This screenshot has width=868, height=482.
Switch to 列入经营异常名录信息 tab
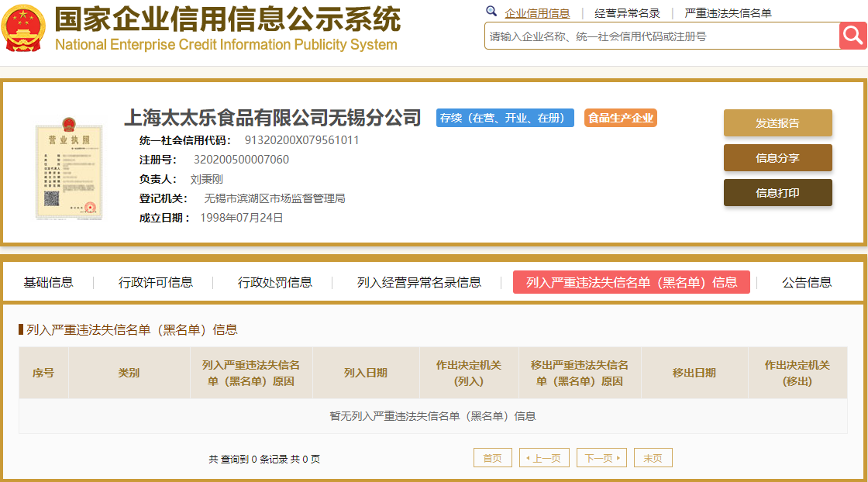click(419, 282)
